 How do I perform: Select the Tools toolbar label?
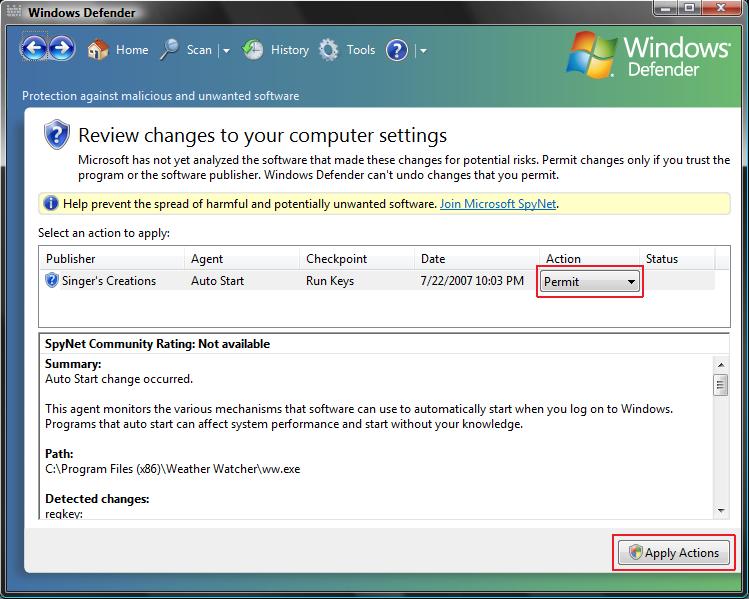tap(361, 50)
